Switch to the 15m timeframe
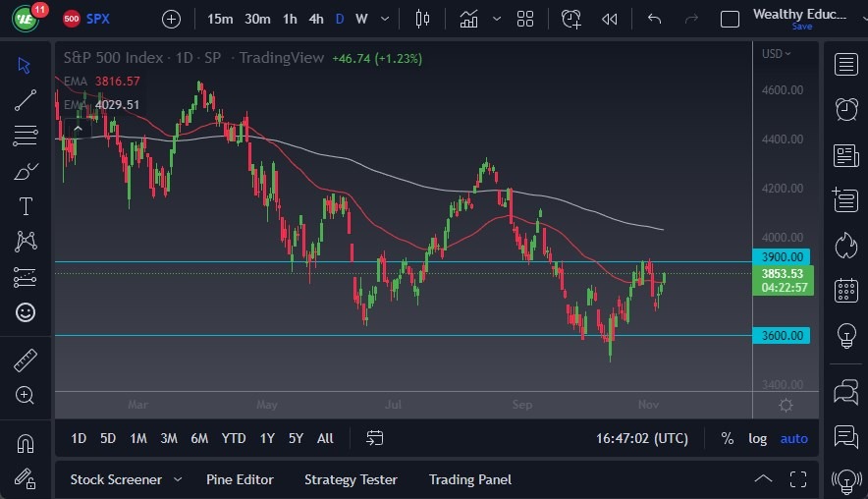The image size is (868, 499). [x=220, y=19]
